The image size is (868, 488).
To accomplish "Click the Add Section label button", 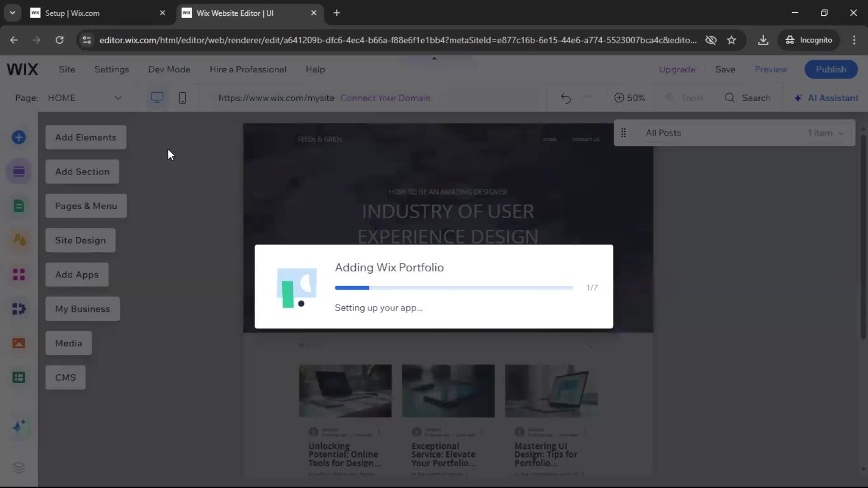I will (82, 172).
